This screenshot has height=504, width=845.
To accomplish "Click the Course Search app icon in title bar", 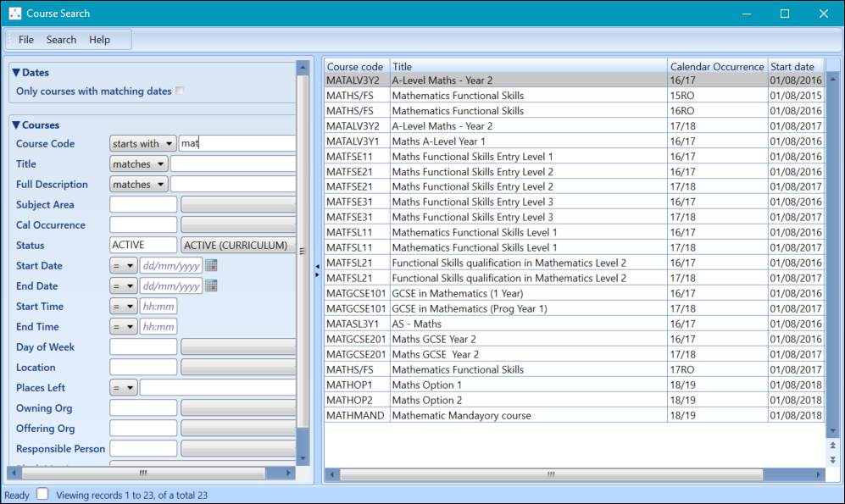I will click(x=14, y=14).
